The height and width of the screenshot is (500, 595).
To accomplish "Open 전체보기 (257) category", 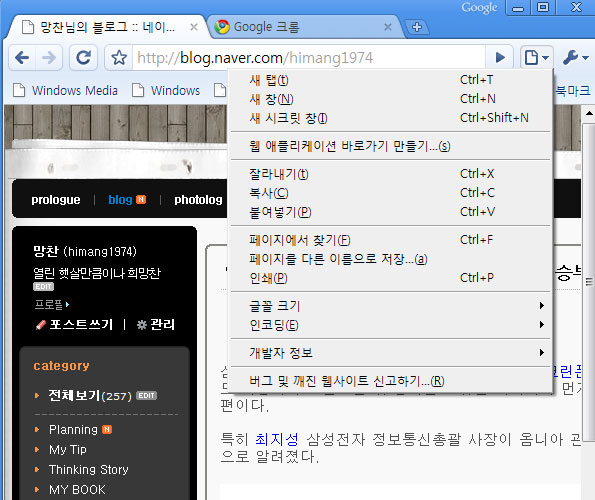I will (x=90, y=396).
